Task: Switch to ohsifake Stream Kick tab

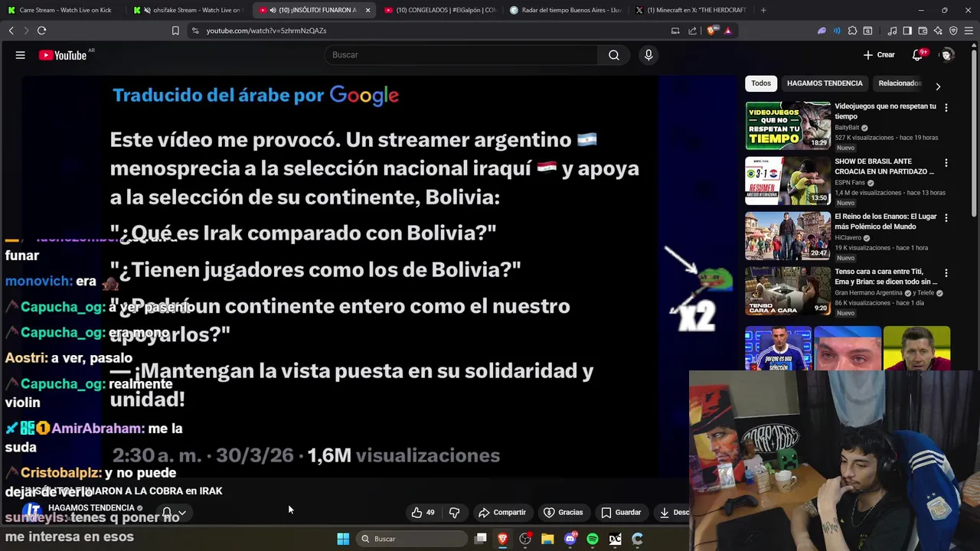Action: point(188,10)
